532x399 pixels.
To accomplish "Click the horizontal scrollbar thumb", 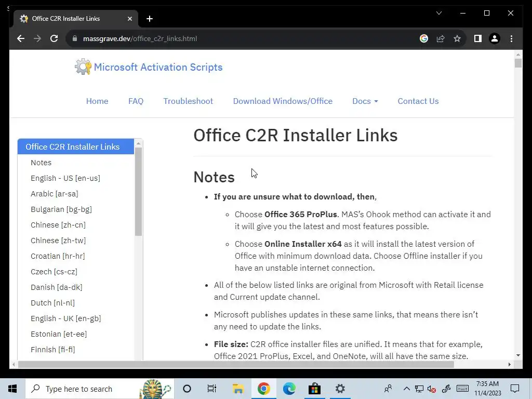I will pyautogui.click(x=236, y=364).
